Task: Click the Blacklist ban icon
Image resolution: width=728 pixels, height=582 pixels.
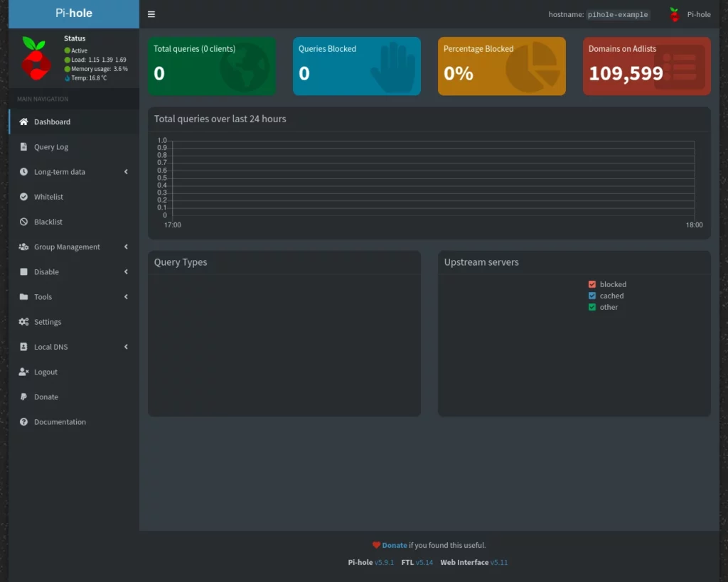Action: pos(23,221)
